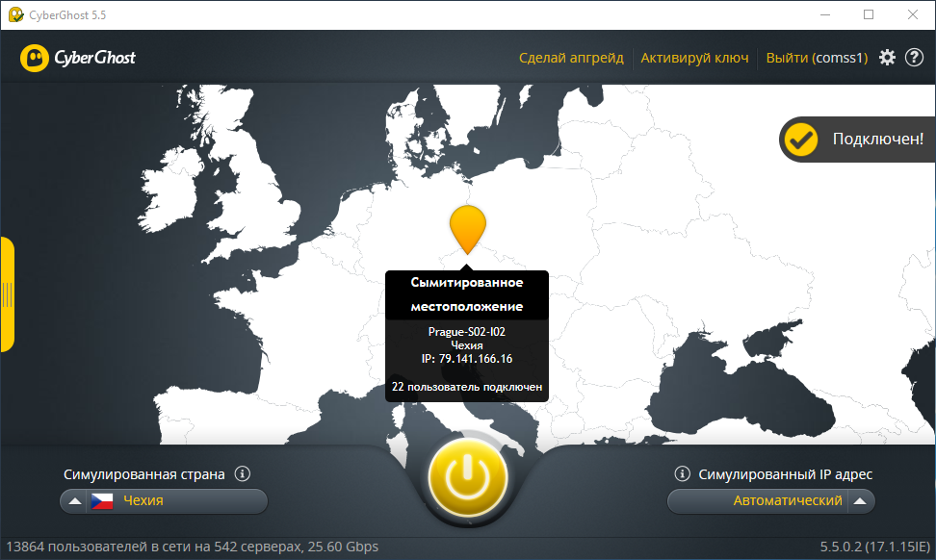Click Выйти (comss1) to log out

(x=817, y=58)
